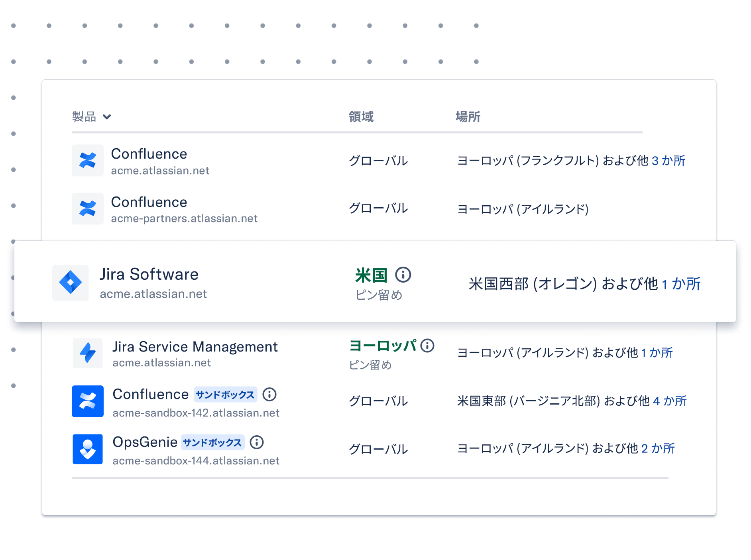The image size is (751, 560).
Task: Click Confluence icon for acme-partners row
Action: pos(88,208)
